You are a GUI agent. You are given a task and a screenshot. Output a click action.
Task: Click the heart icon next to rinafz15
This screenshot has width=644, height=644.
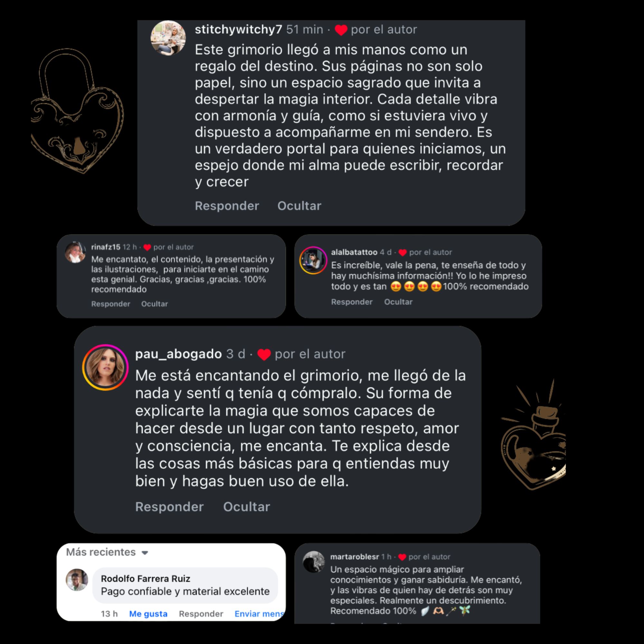point(147,247)
